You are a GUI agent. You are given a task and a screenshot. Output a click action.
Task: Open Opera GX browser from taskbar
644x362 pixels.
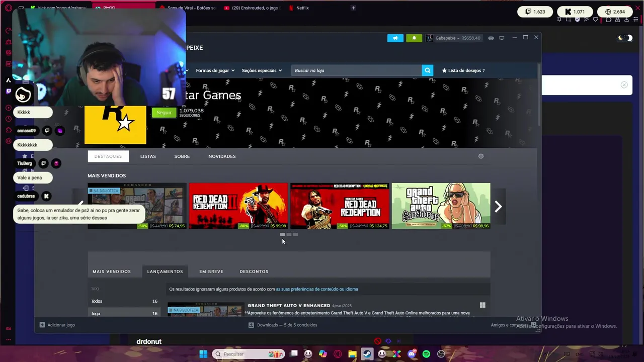click(338, 354)
